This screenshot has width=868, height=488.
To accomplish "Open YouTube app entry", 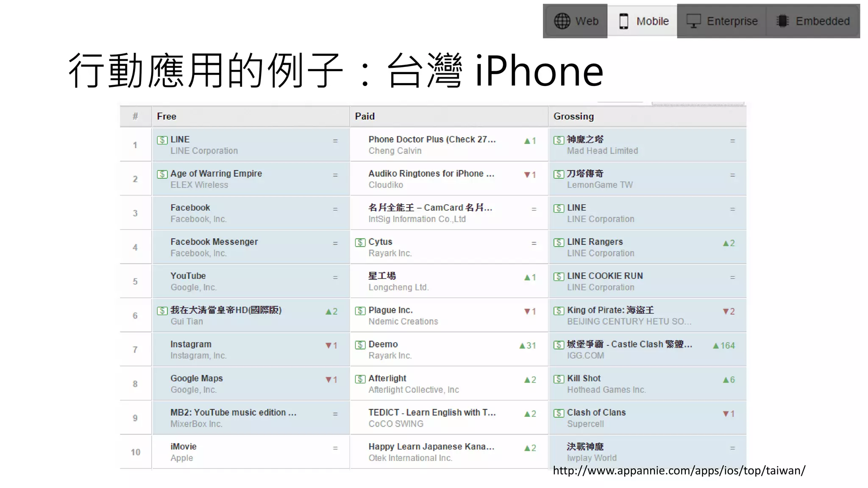I will (x=188, y=276).
